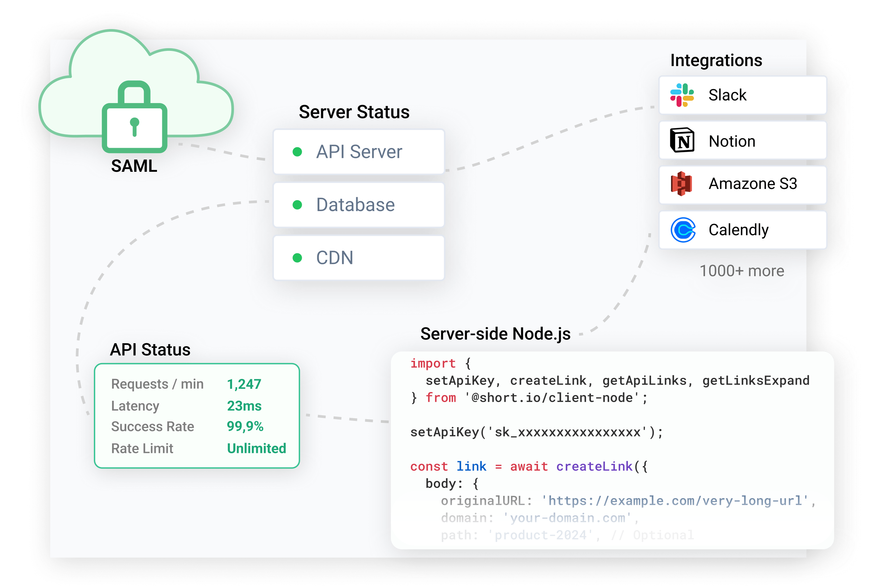Select the Integrations section header
The width and height of the screenshot is (891, 588).
(717, 60)
